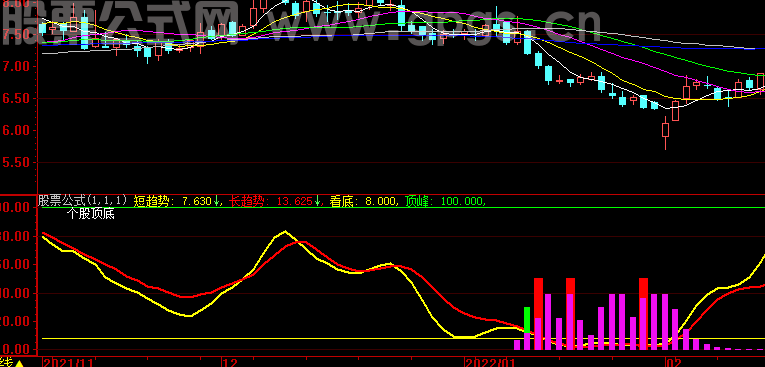765x367 pixels.
Task: Click the 个股顶底 indicator title text
Action: coord(90,214)
